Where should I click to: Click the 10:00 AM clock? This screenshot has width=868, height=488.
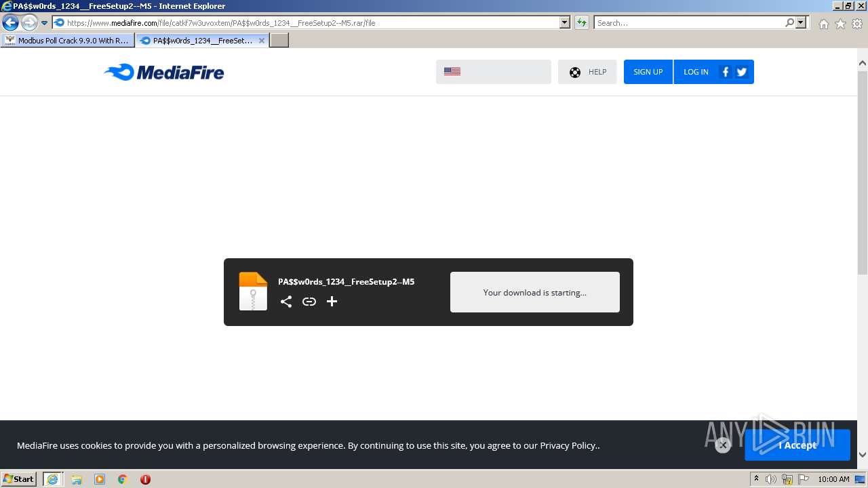coord(833,479)
